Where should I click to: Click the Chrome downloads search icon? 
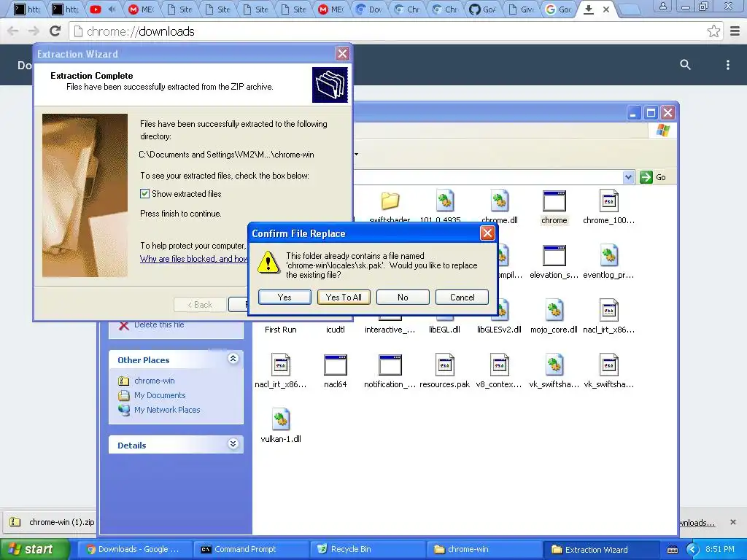[x=685, y=65]
